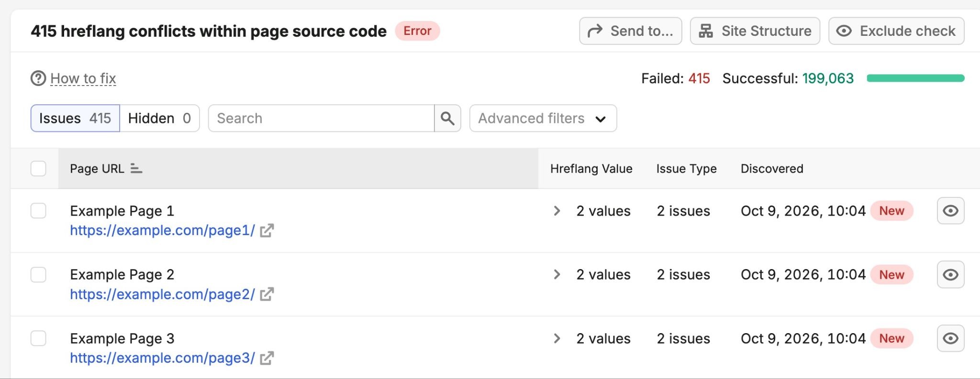The image size is (980, 379).
Task: Click the Failed: 415 count
Action: [676, 78]
